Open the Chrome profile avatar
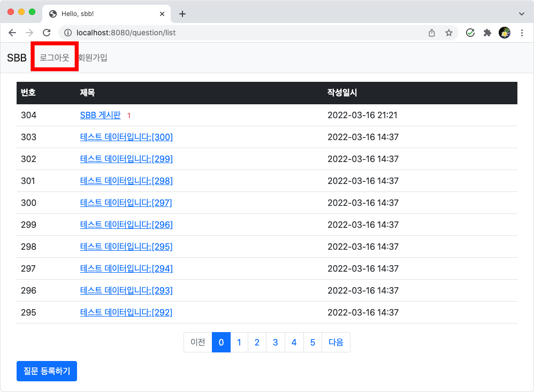The width and height of the screenshot is (534, 392). pos(505,33)
